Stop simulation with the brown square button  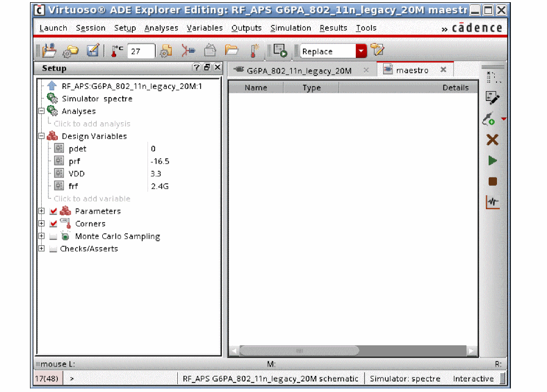(492, 181)
